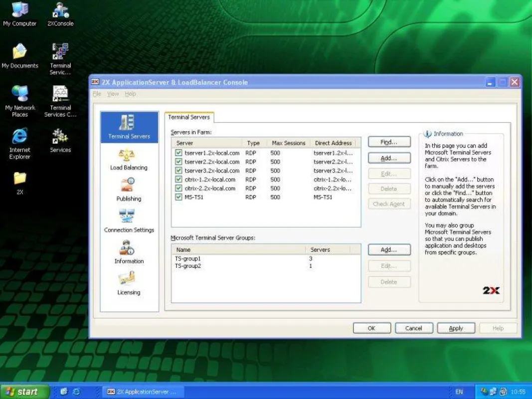The width and height of the screenshot is (532, 399).
Task: Sort by the Type column header
Action: [254, 143]
